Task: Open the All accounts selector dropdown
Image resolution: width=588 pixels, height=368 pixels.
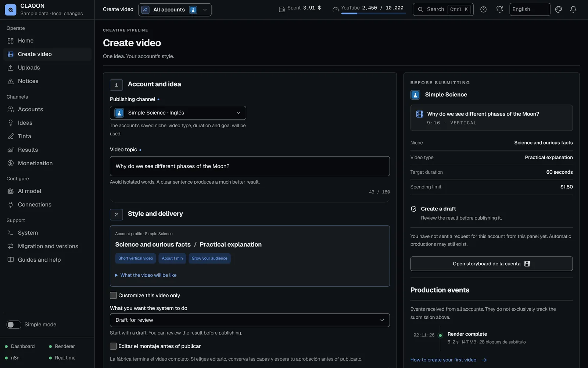Action: click(175, 10)
